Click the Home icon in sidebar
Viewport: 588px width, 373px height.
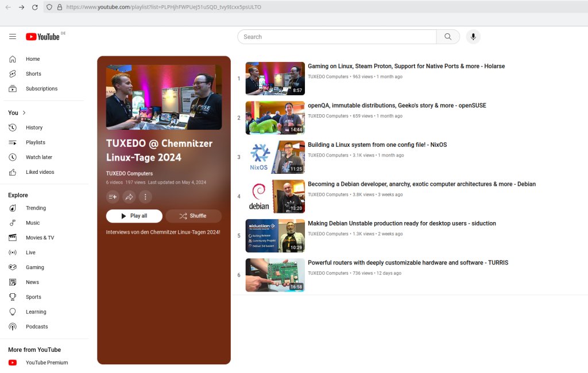click(x=13, y=59)
